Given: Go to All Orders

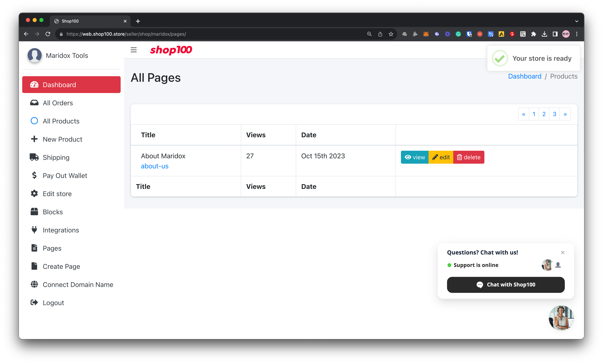Looking at the screenshot, I should [x=71, y=103].
